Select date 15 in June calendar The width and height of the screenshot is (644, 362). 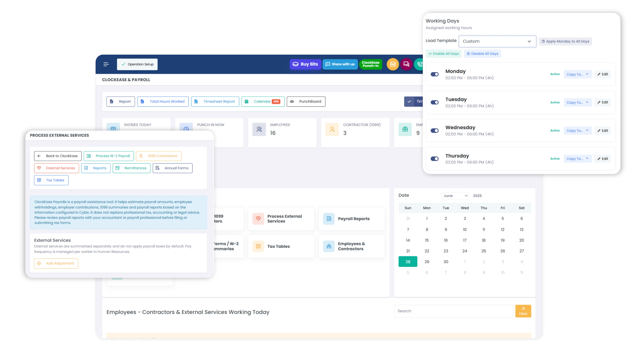click(427, 240)
